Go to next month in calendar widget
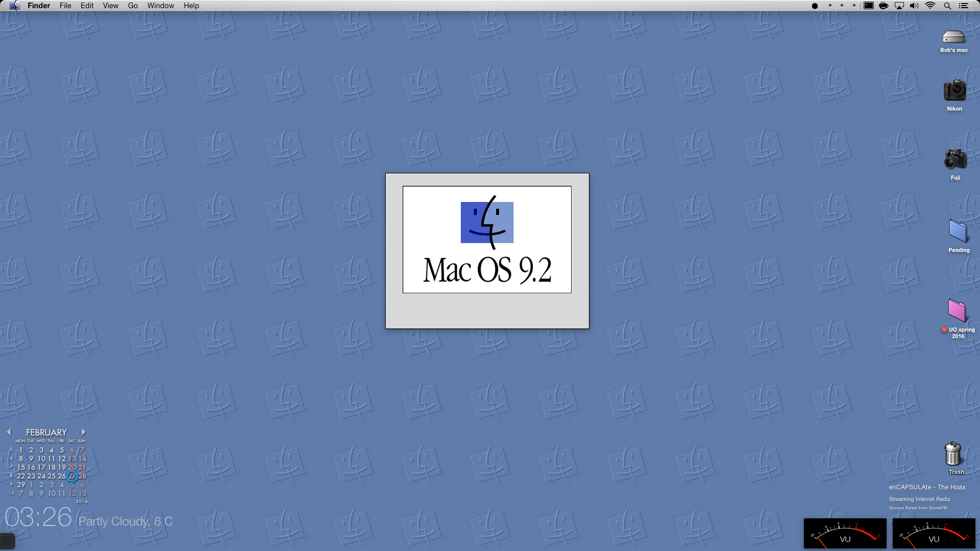 coord(84,432)
